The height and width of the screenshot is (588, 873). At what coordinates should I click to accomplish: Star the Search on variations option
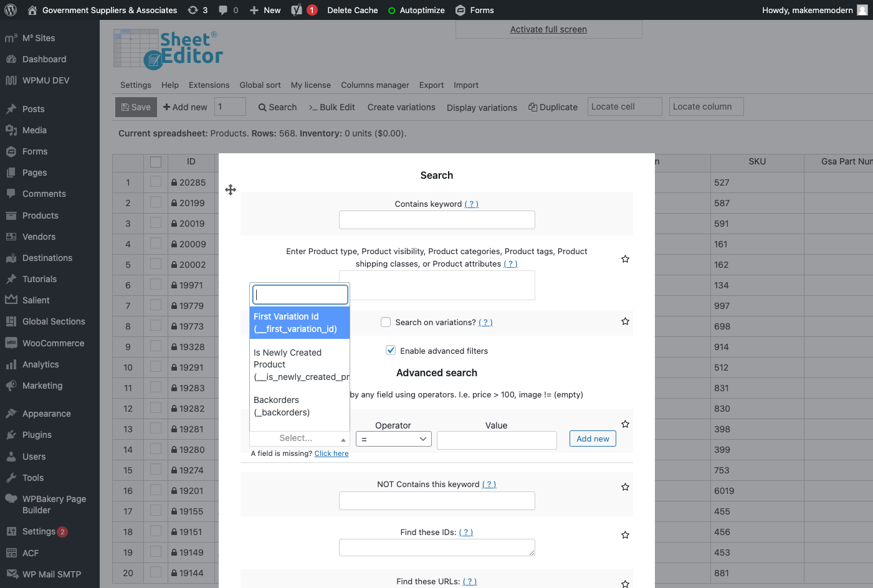click(x=625, y=321)
